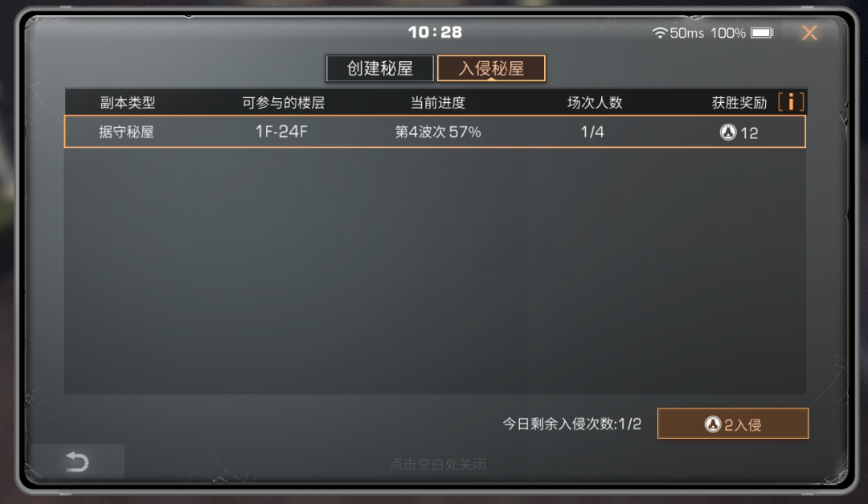
Task: Click the 可参与的楼层 column header
Action: [283, 102]
